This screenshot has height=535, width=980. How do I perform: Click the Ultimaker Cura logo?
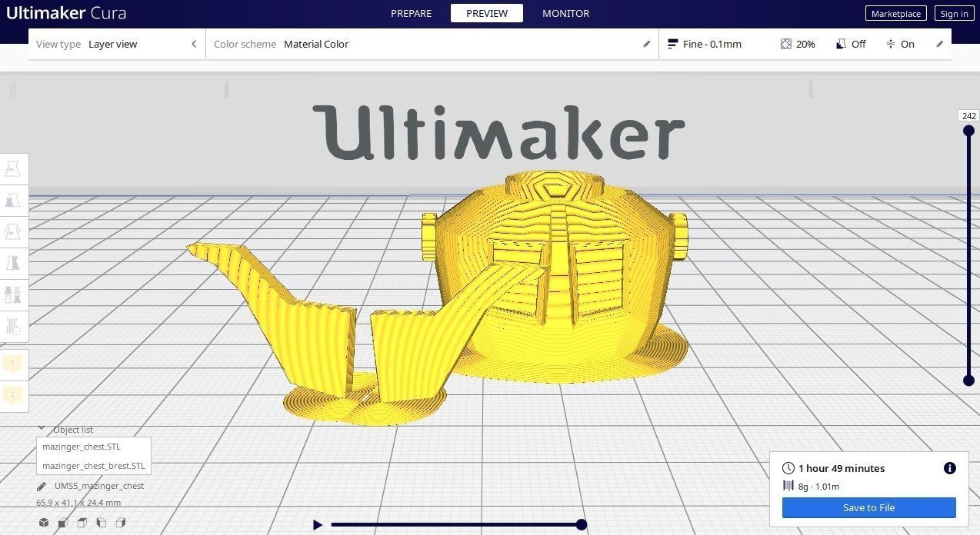point(66,13)
